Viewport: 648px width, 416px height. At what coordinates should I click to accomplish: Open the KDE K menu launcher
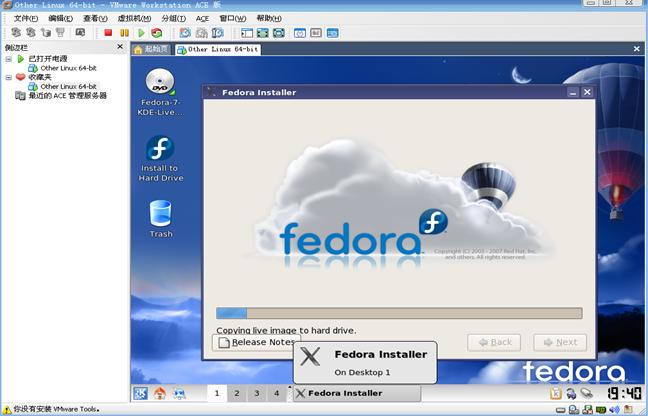point(140,393)
